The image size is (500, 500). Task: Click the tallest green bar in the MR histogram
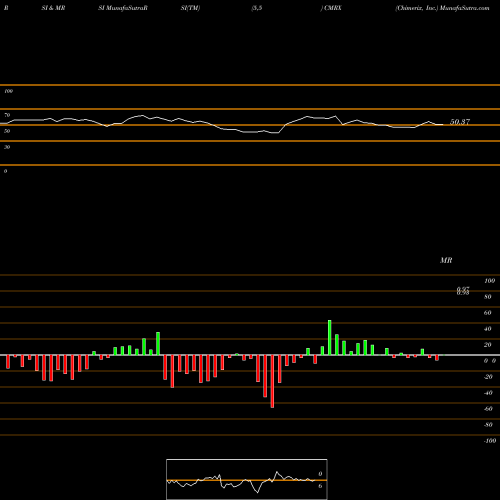tap(330, 338)
